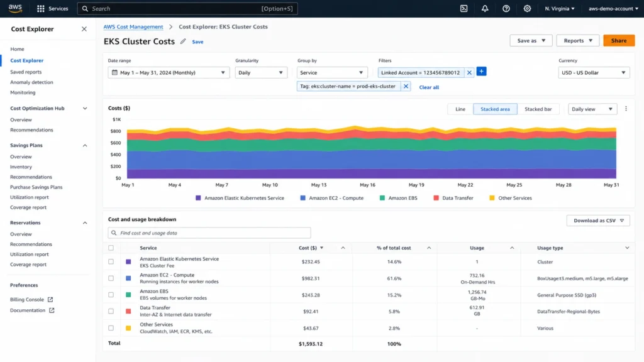Open the settings gear icon

[x=527, y=9]
